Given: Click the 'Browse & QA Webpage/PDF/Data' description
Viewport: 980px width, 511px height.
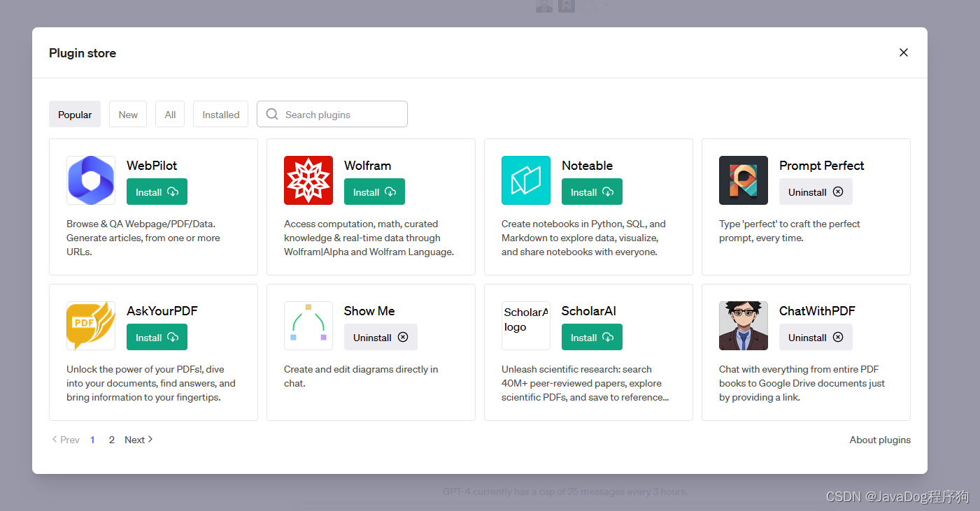Looking at the screenshot, I should coord(143,238).
